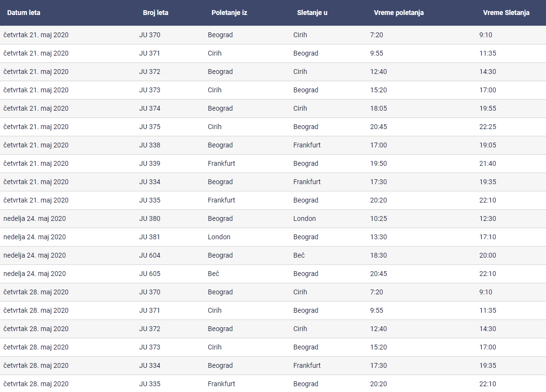546x392 pixels.
Task: Click the JU 605 flight cell
Action: pyautogui.click(x=150, y=274)
